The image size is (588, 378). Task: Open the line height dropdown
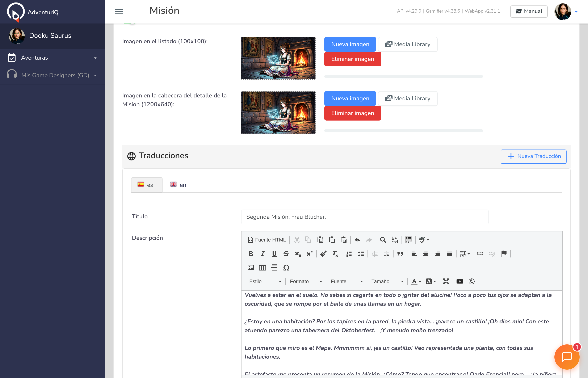[x=465, y=254]
